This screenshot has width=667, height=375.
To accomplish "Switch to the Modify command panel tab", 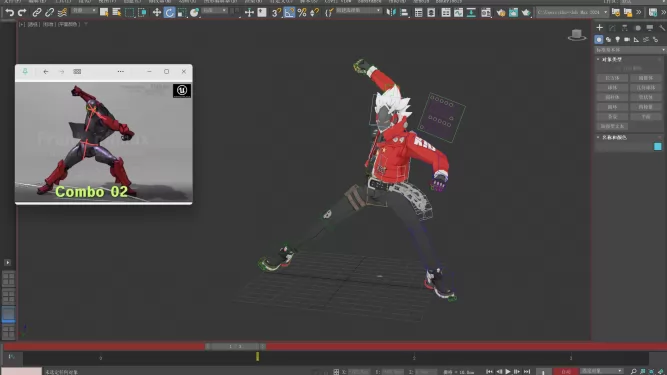I will (x=612, y=28).
